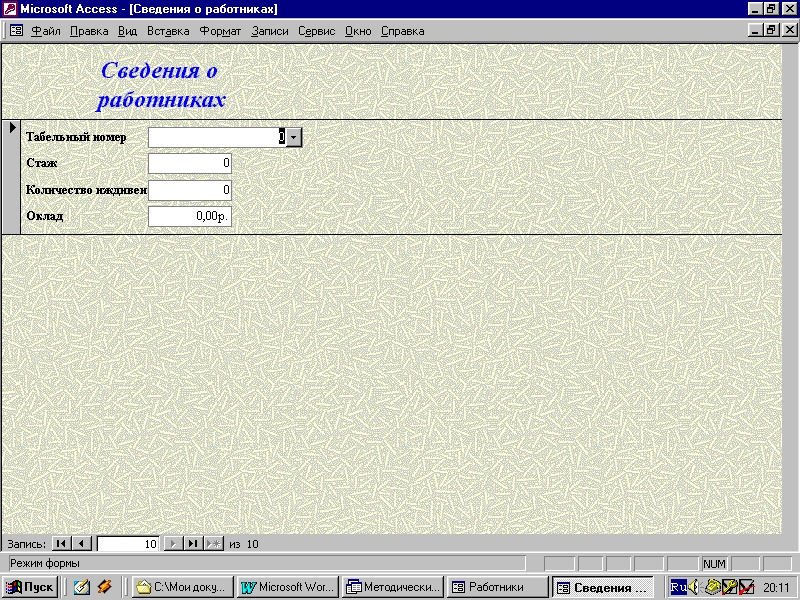Viewport: 800px width, 600px height.
Task: Open the Справка menu
Action: point(403,31)
